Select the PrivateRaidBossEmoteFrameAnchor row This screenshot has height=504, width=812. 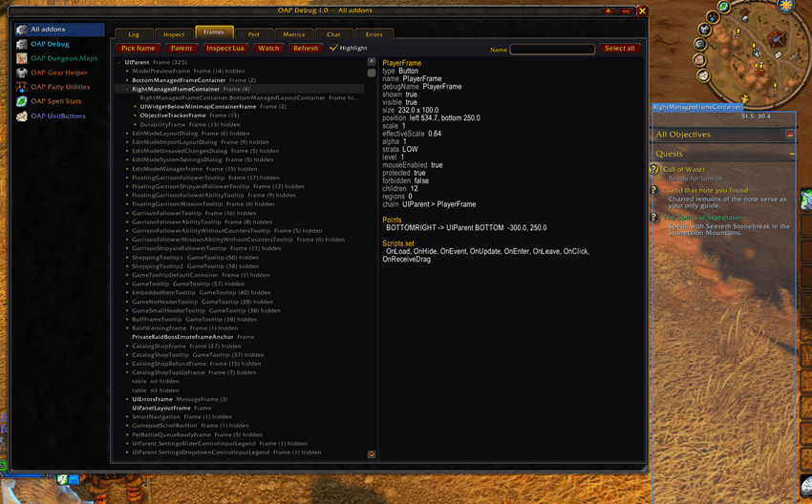pyautogui.click(x=240, y=337)
